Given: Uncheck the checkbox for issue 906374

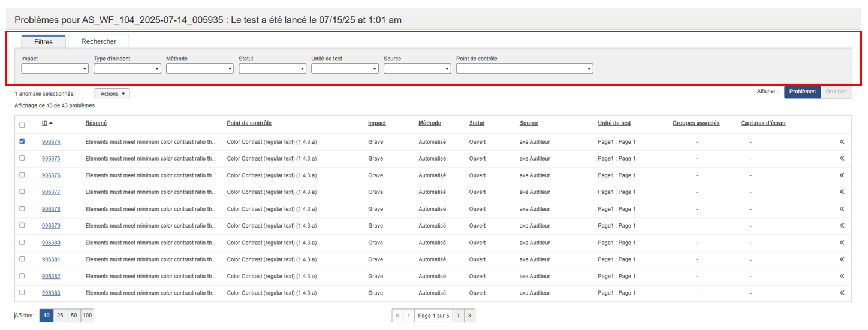Looking at the screenshot, I should 22,141.
